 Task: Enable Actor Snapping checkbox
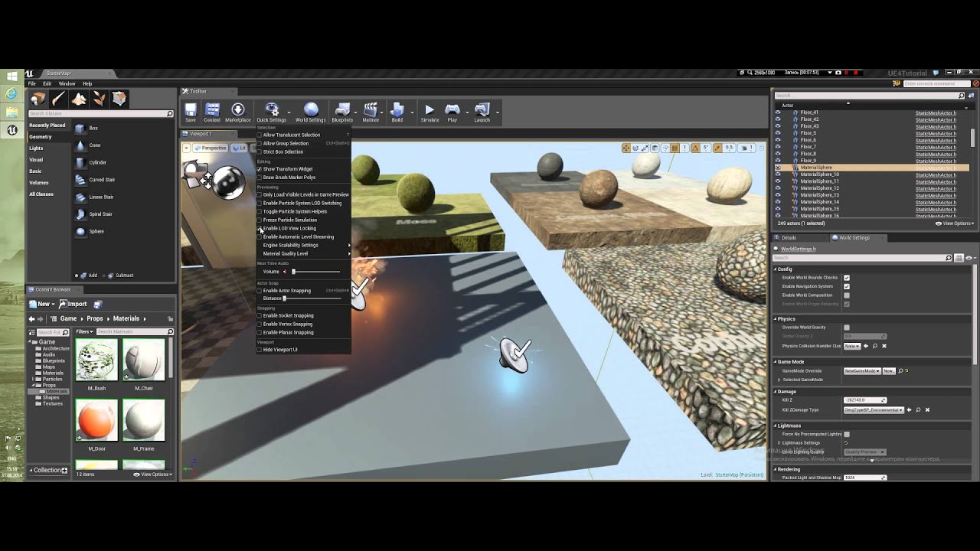point(259,291)
